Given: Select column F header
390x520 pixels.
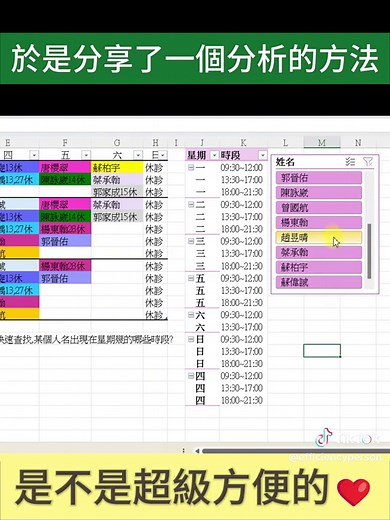Looking at the screenshot, I should pos(65,143).
